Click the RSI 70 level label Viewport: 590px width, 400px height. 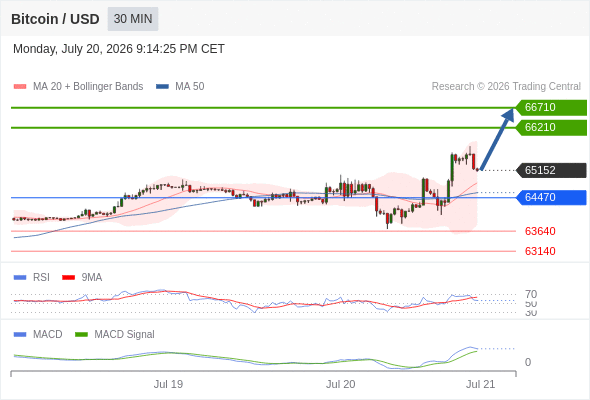(531, 294)
